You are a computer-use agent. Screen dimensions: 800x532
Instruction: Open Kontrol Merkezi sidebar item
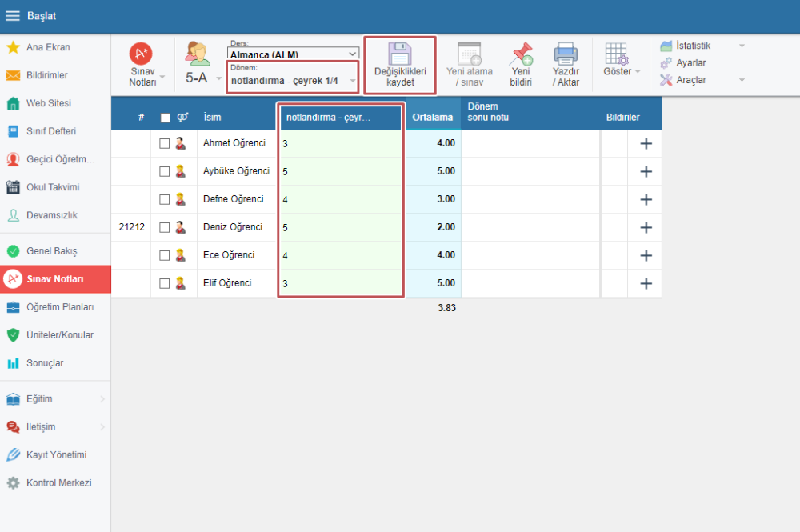pyautogui.click(x=55, y=483)
